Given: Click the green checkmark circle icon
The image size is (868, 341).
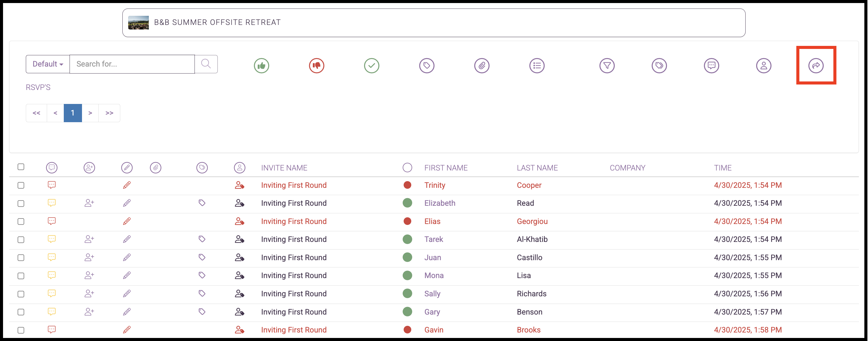Looking at the screenshot, I should click(x=372, y=65).
